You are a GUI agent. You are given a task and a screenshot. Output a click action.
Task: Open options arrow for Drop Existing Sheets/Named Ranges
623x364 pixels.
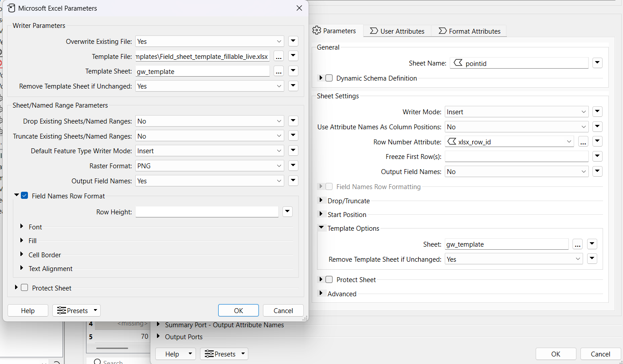click(293, 121)
